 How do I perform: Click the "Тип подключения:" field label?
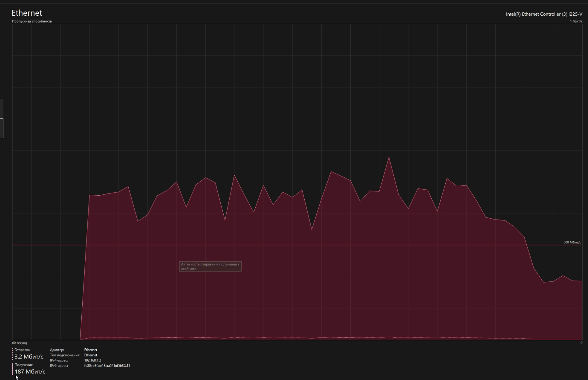(65, 355)
